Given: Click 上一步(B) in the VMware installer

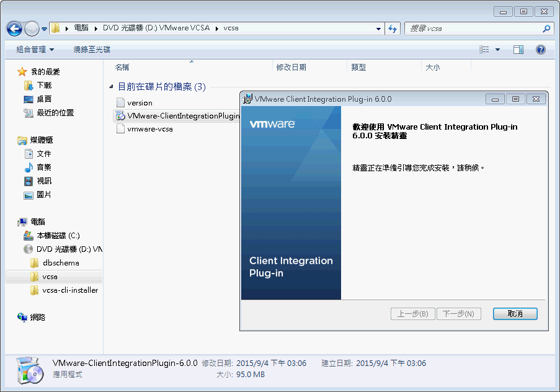Looking at the screenshot, I should point(413,314).
